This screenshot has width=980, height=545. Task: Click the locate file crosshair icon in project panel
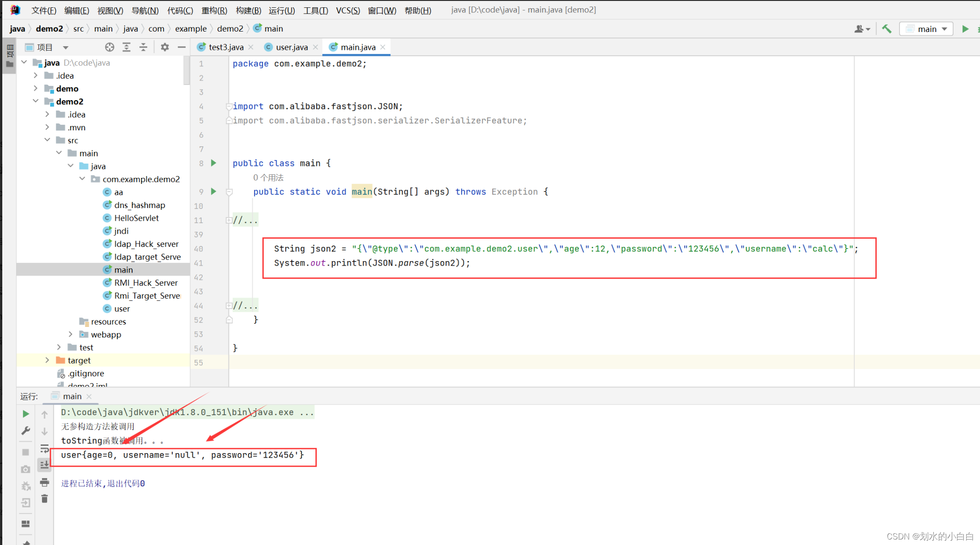click(109, 47)
